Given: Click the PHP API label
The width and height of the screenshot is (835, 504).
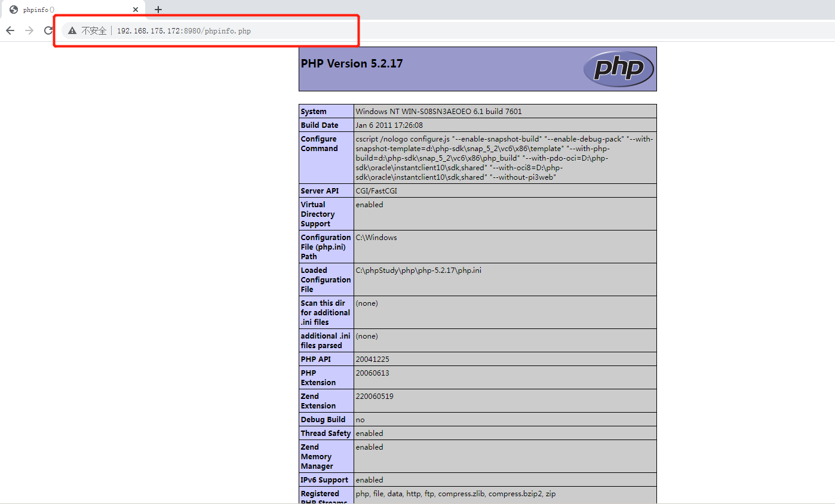Looking at the screenshot, I should click(316, 359).
